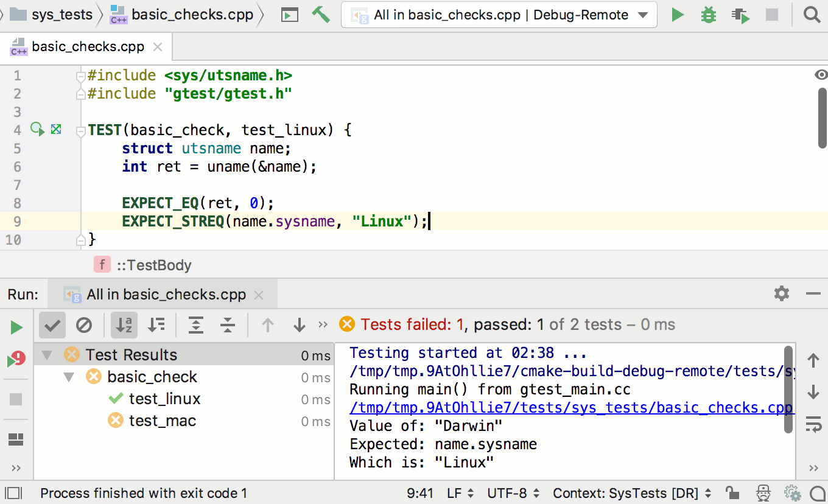Click the lock icon in the status bar
The height and width of the screenshot is (504, 828).
(733, 492)
